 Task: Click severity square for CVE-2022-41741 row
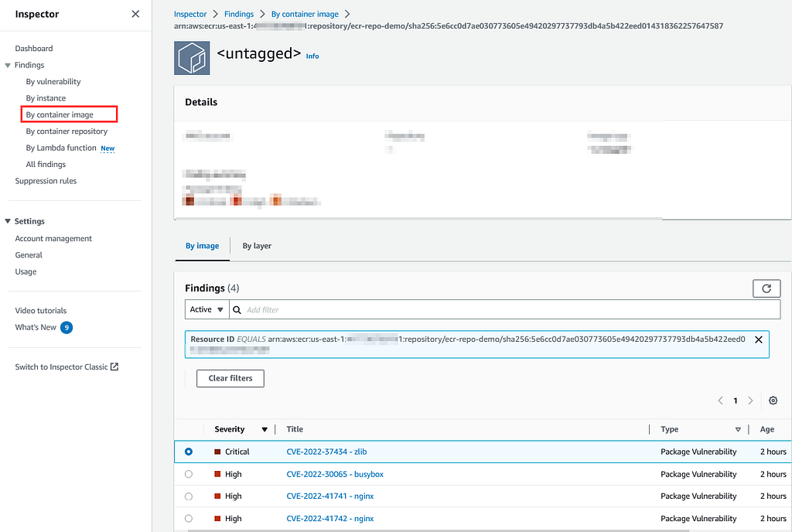click(217, 496)
